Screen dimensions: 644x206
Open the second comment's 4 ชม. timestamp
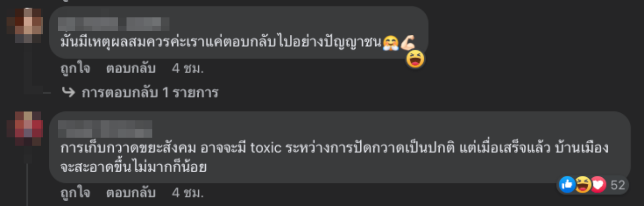[x=187, y=192]
